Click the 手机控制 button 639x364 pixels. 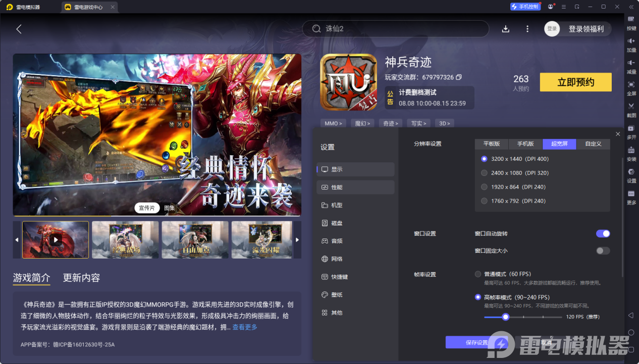[x=525, y=7]
